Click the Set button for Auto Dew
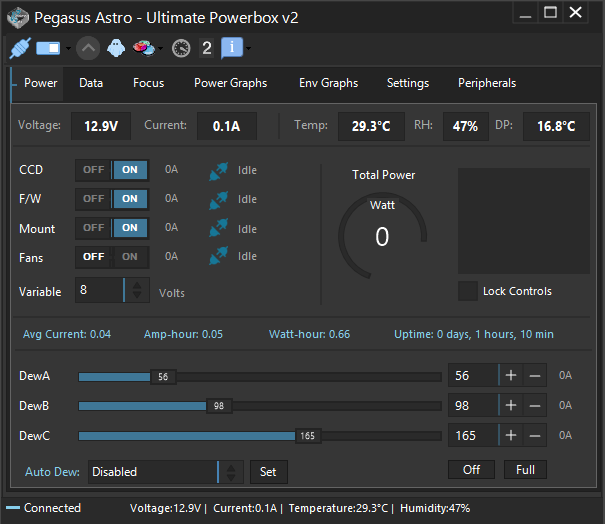 pyautogui.click(x=269, y=472)
